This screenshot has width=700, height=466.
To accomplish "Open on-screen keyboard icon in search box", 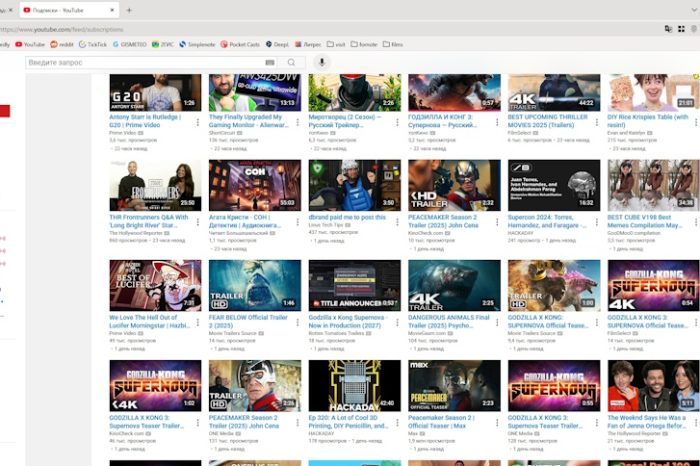I will (x=270, y=62).
